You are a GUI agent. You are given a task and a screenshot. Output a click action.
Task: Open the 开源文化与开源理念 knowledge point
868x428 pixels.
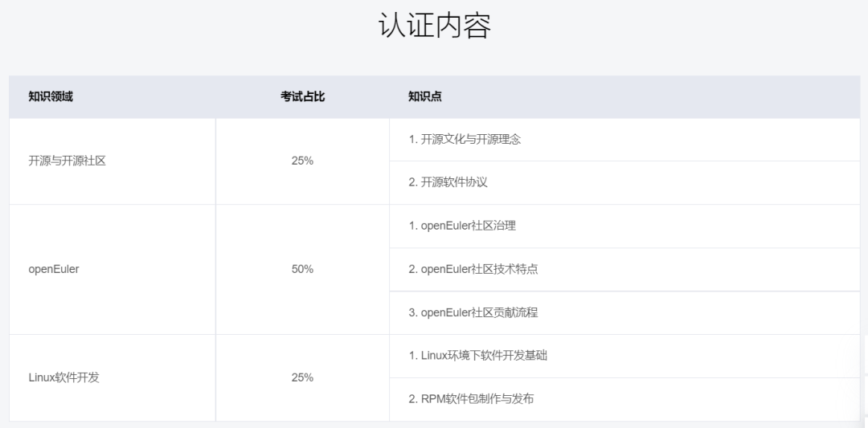click(x=465, y=139)
